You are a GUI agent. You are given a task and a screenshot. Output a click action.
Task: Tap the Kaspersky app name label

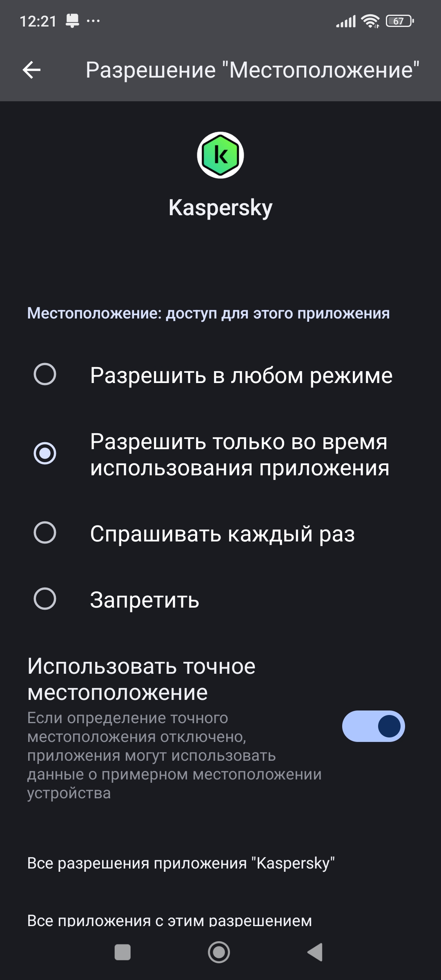click(x=220, y=208)
